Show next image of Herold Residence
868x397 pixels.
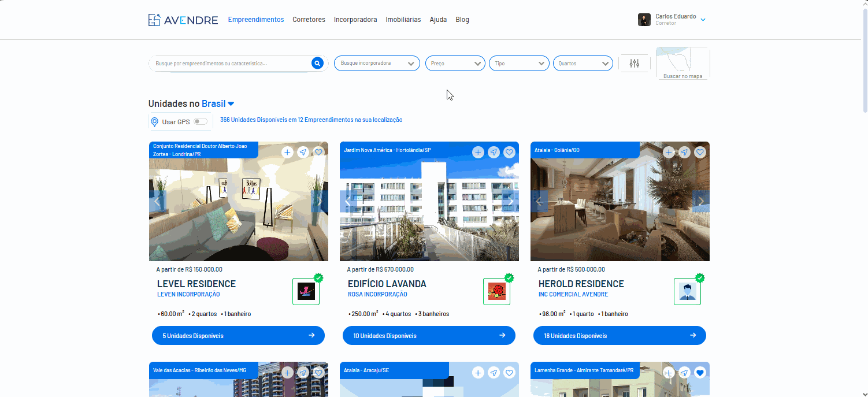point(701,201)
